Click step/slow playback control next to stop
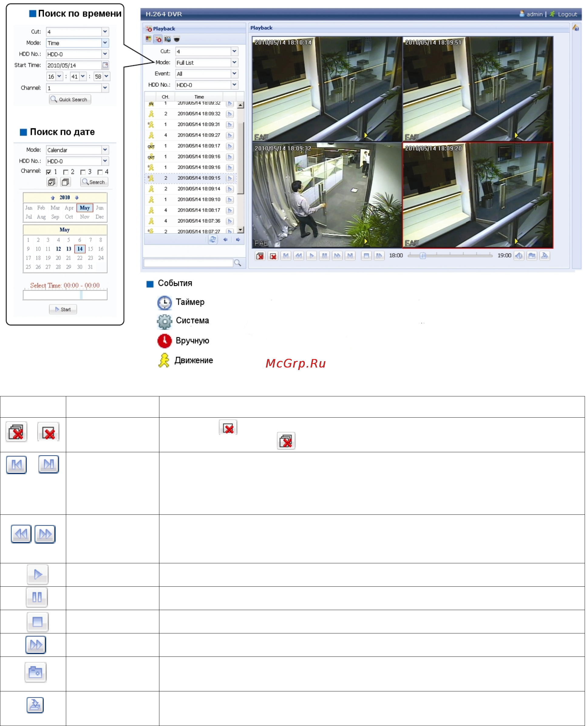Viewport: 588px width, 726px height. (380, 256)
